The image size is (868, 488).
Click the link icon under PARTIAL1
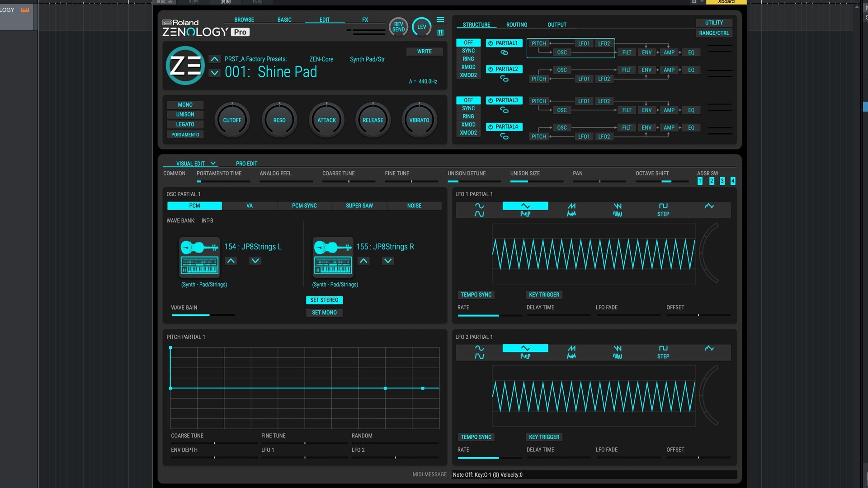(x=504, y=53)
